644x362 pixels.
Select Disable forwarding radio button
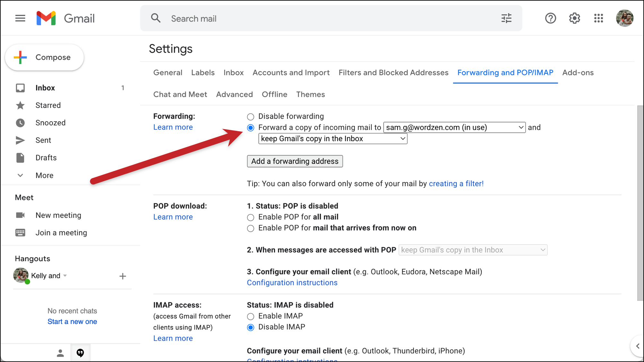pos(251,117)
